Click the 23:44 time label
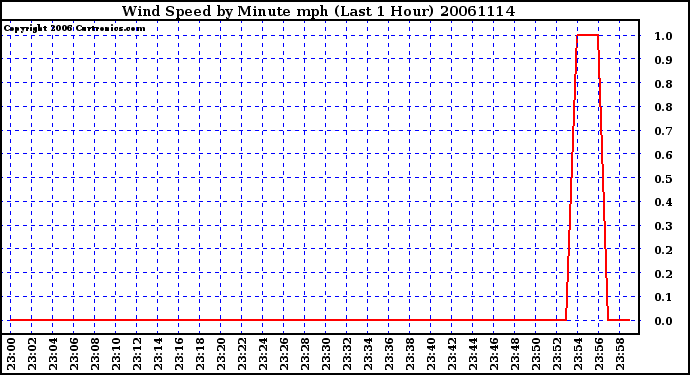The width and height of the screenshot is (690, 375). (x=473, y=354)
